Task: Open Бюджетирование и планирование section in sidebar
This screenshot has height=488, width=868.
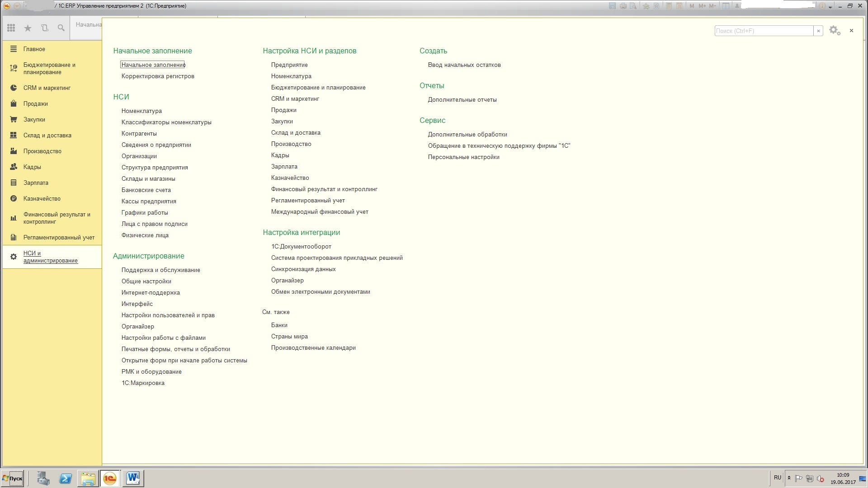Action: [52, 68]
